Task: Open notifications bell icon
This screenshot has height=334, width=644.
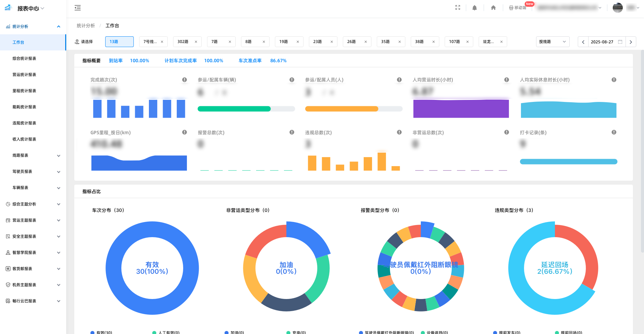Action: point(474,8)
